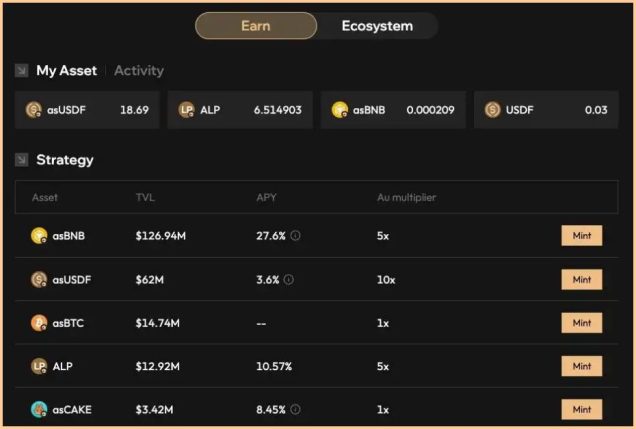Switch to the Ecosystem toggle option
This screenshot has width=636, height=429.
tap(377, 26)
